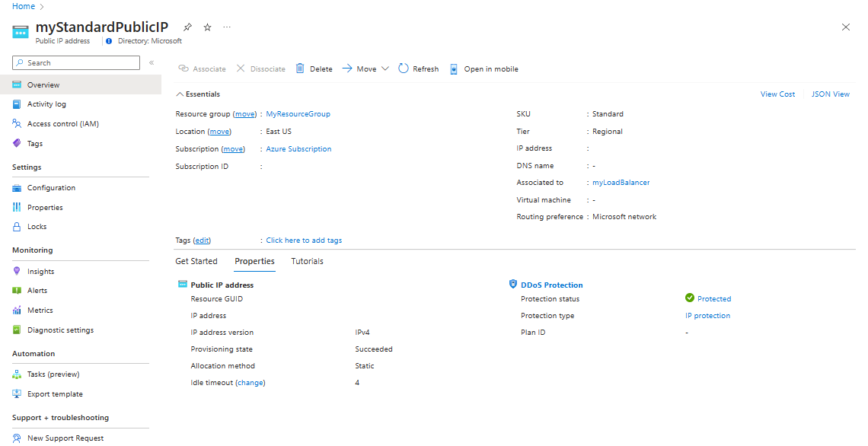868x446 pixels.
Task: Pin myStandardPublicIP to dashboard
Action: click(x=188, y=27)
